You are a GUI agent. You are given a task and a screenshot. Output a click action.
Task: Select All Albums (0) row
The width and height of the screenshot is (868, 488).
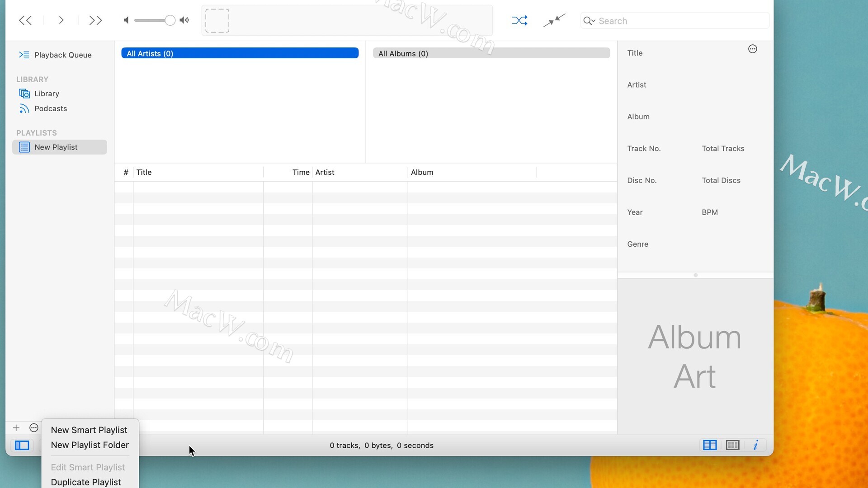click(491, 53)
